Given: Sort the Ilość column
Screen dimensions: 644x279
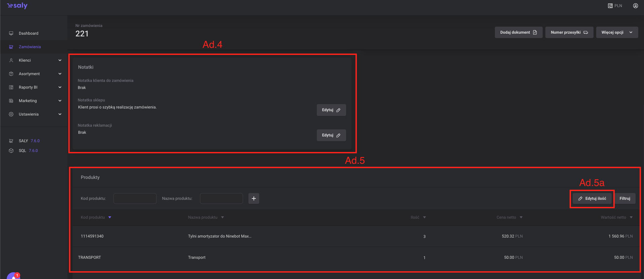Looking at the screenshot, I should pyautogui.click(x=424, y=217).
